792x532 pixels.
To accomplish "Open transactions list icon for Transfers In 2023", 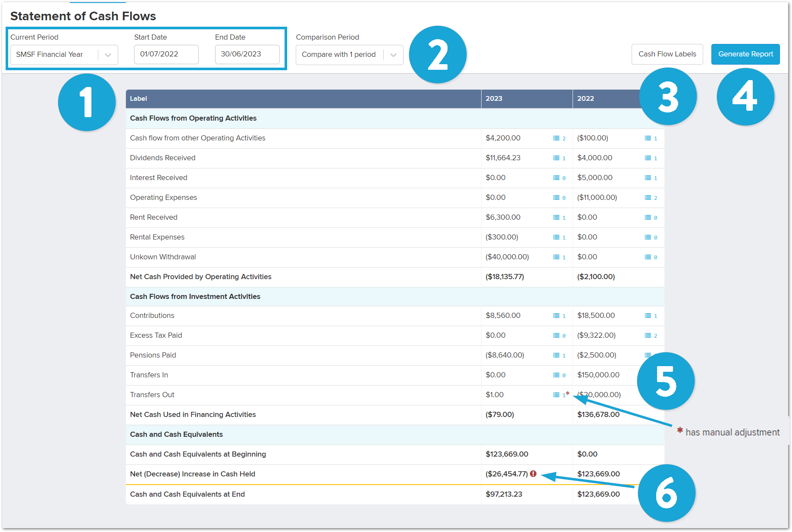I will (556, 375).
